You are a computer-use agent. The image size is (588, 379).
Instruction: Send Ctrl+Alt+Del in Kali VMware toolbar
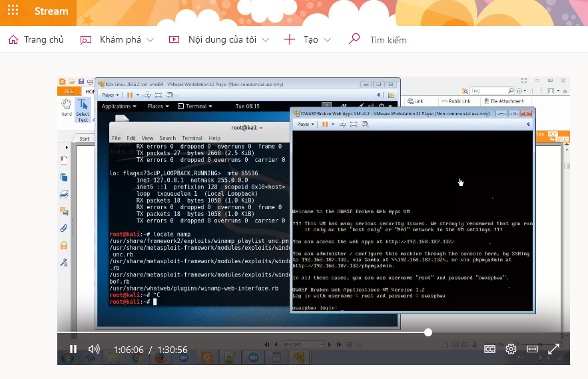147,95
